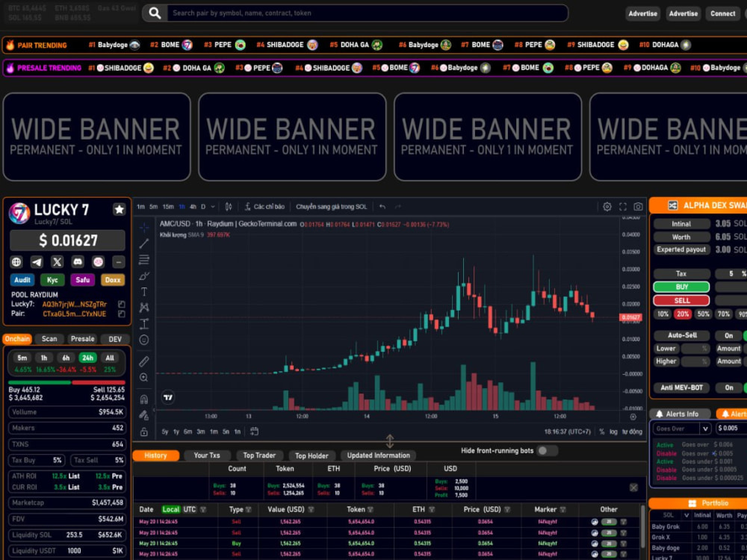Open the ETH column filter

tap(432, 510)
